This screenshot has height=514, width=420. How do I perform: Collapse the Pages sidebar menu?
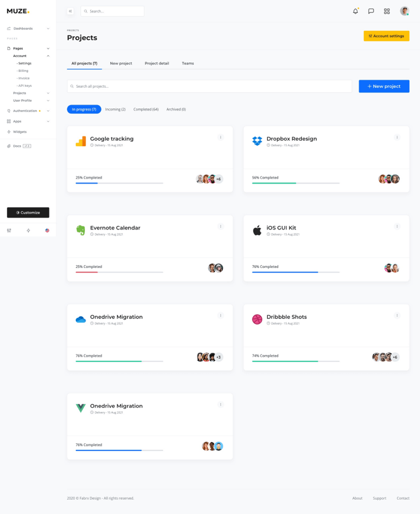click(28, 49)
